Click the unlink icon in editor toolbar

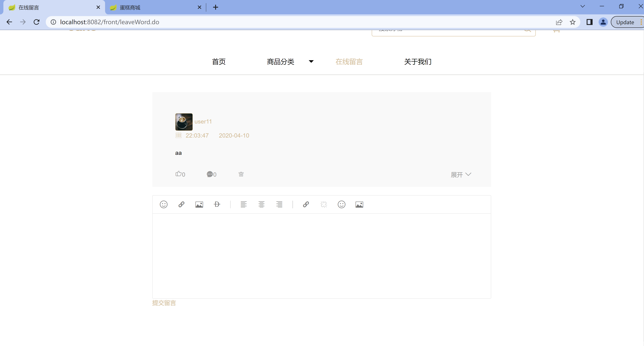click(323, 204)
